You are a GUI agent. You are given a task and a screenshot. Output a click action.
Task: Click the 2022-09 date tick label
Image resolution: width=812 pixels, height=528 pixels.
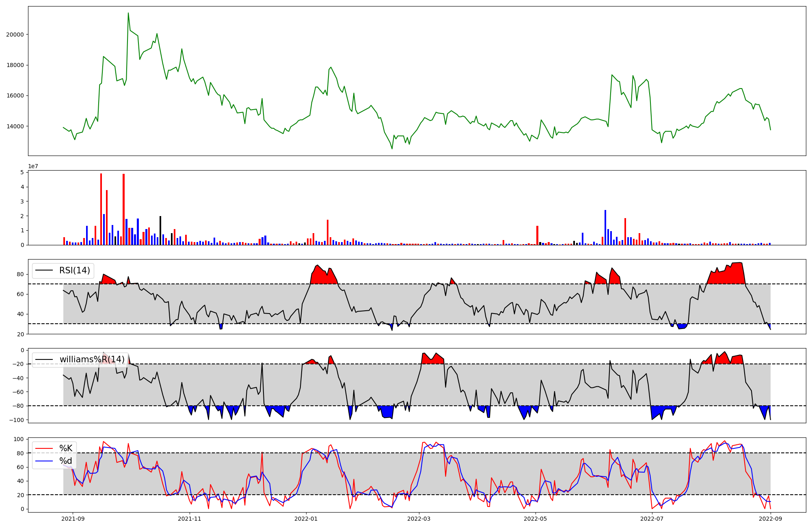[x=771, y=519]
